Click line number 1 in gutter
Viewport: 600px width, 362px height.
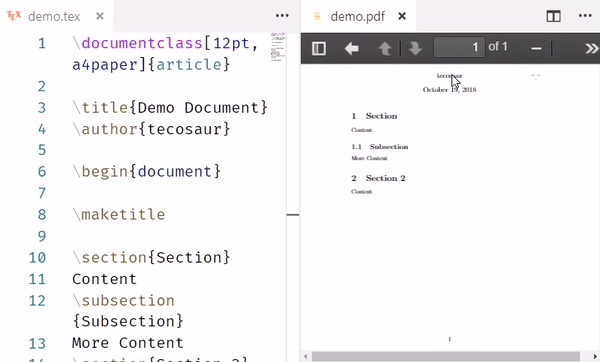42,43
